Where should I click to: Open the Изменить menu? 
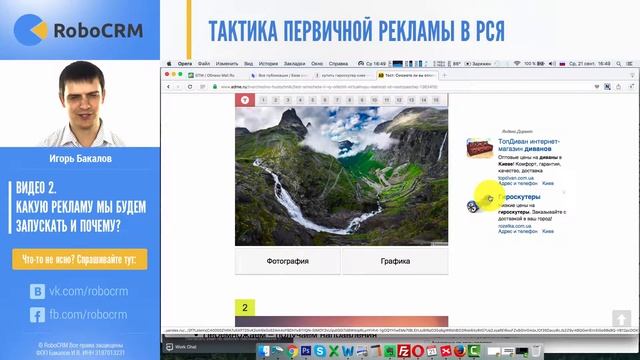click(227, 64)
